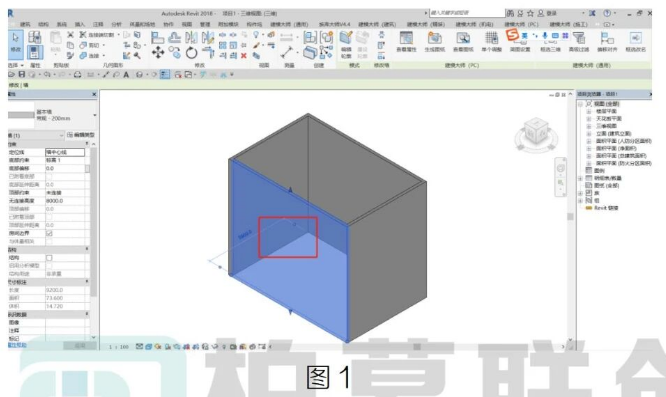This screenshot has width=666, height=397.
Task: Toggle the 结构 checkbox
Action: (49, 258)
